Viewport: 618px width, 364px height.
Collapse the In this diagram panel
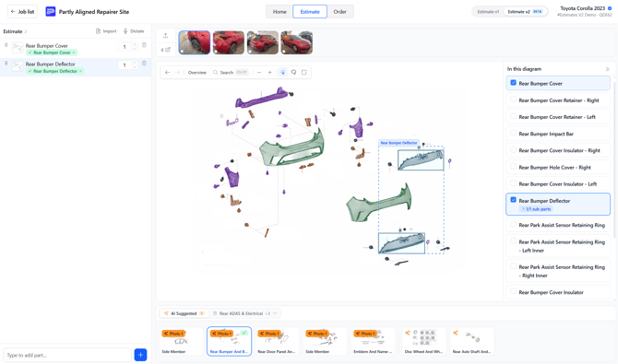[x=607, y=69]
